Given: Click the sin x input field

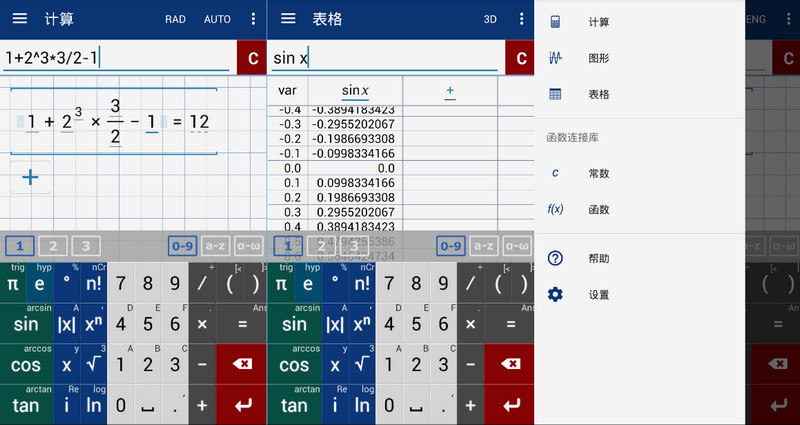Looking at the screenshot, I should click(384, 58).
